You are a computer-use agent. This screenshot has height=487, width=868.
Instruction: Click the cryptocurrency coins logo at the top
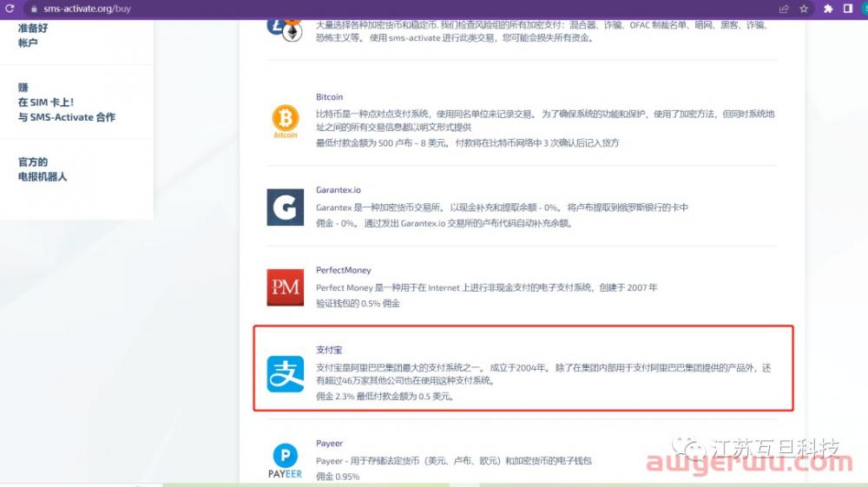coord(285,30)
